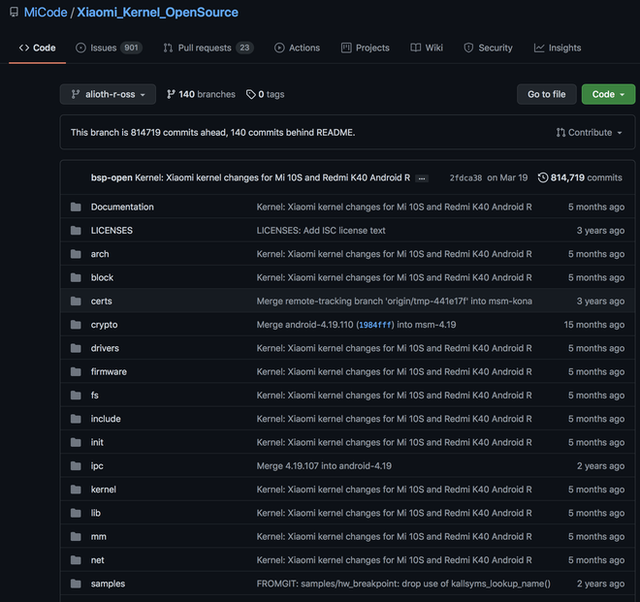
Task: Open the certs folder name link
Action: 101,301
